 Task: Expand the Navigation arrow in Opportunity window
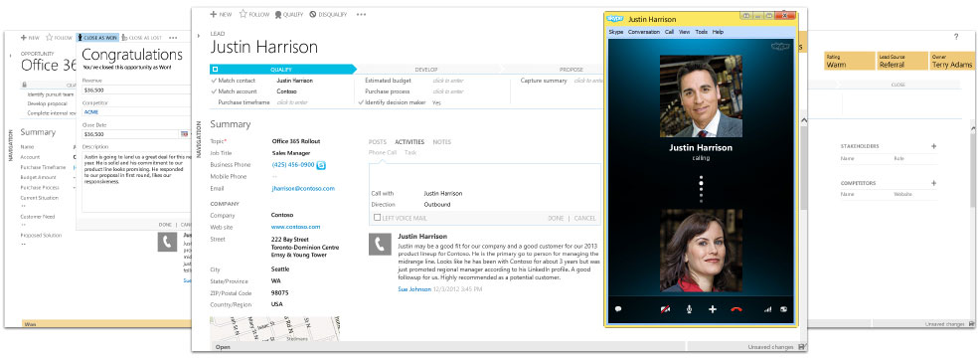coord(11,57)
